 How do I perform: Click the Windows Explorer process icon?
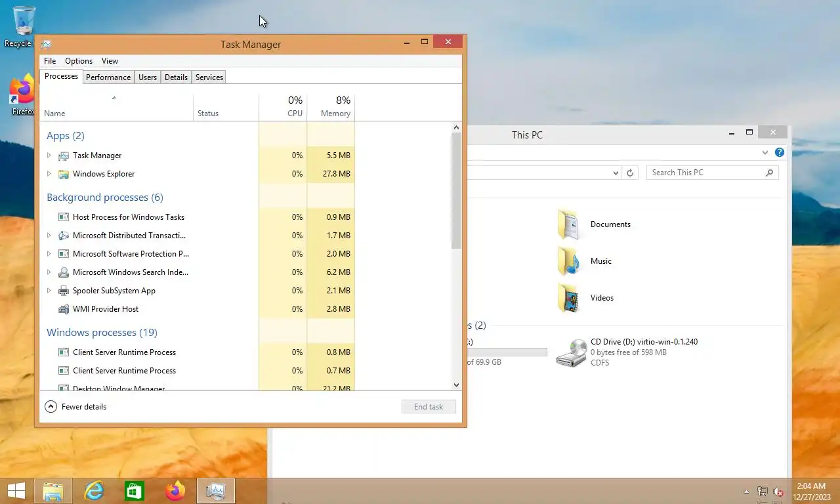(x=64, y=174)
